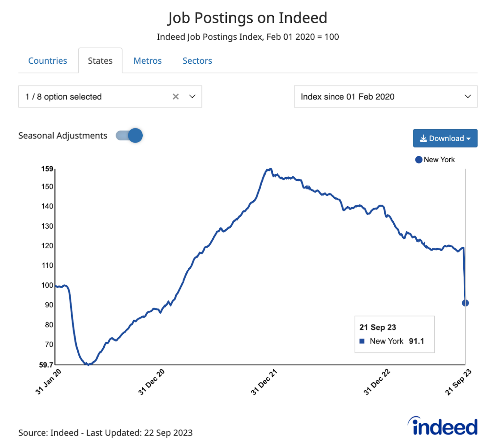Click the blue square marker in the tooltip

[x=362, y=341]
